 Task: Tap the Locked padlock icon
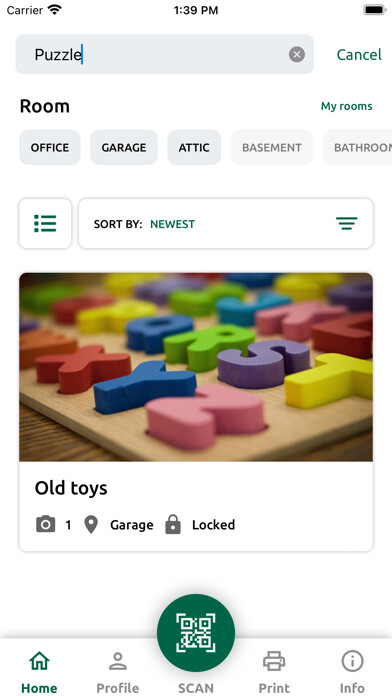pyautogui.click(x=173, y=524)
